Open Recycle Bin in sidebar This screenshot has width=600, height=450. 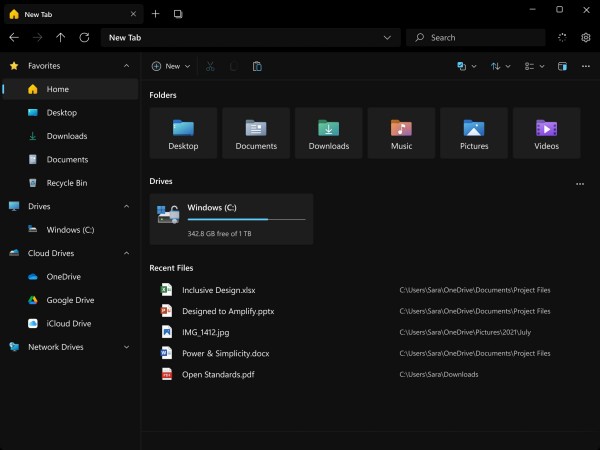pyautogui.click(x=70, y=183)
